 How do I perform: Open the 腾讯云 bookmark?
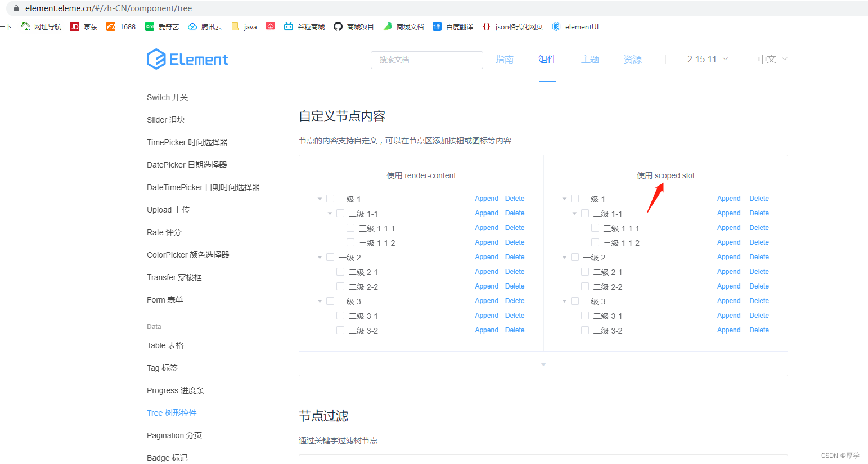205,26
